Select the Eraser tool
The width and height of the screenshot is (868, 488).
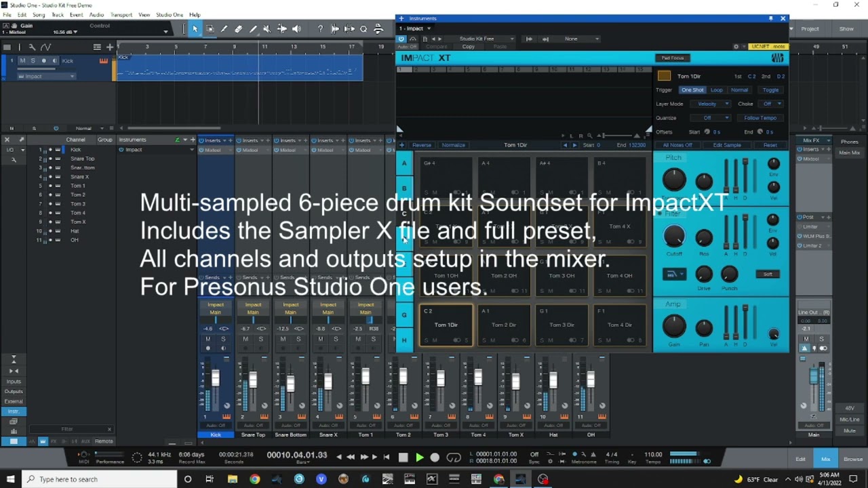pos(238,28)
